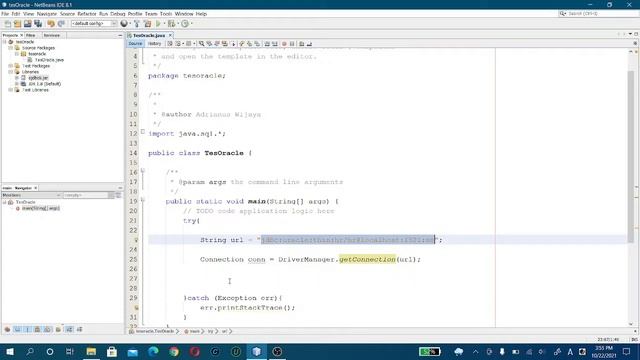Click the New File toolbar icon
This screenshot has width=640, height=360.
(7, 24)
